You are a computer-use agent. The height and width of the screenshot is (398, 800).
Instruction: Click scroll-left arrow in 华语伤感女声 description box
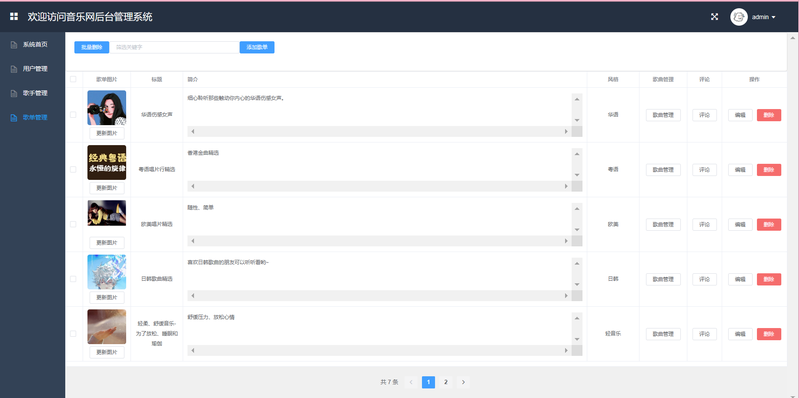(x=193, y=132)
